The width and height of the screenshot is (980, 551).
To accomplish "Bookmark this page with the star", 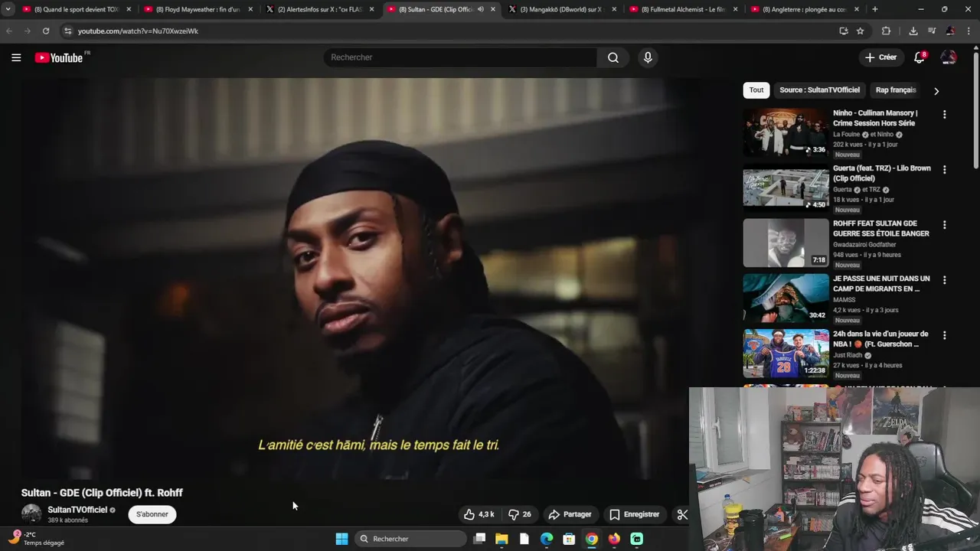I will point(861,31).
